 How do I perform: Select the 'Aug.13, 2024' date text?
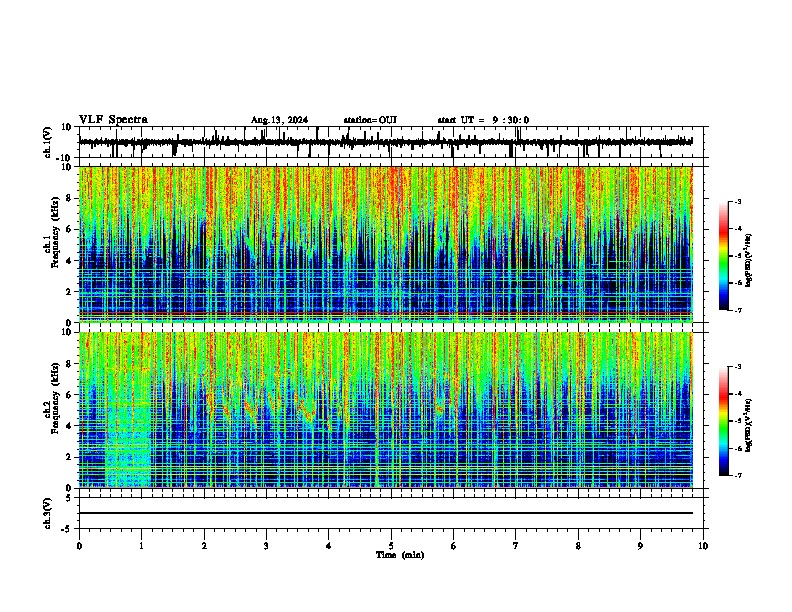click(279, 120)
